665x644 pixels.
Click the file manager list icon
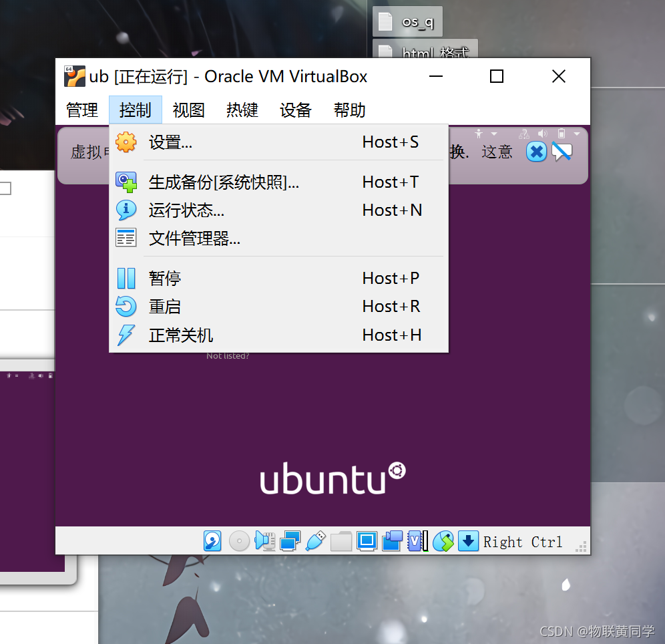click(x=126, y=238)
